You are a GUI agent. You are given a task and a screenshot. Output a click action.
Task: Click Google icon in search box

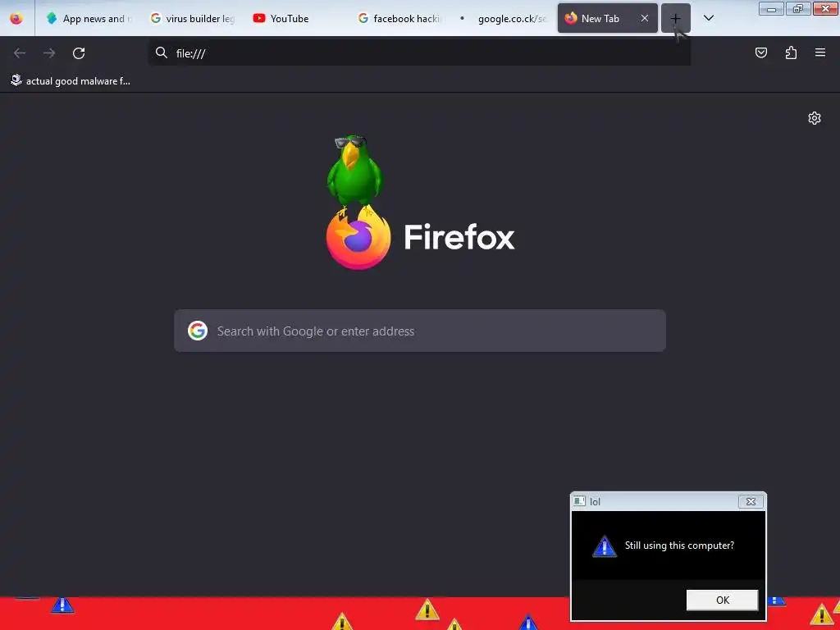coord(198,331)
